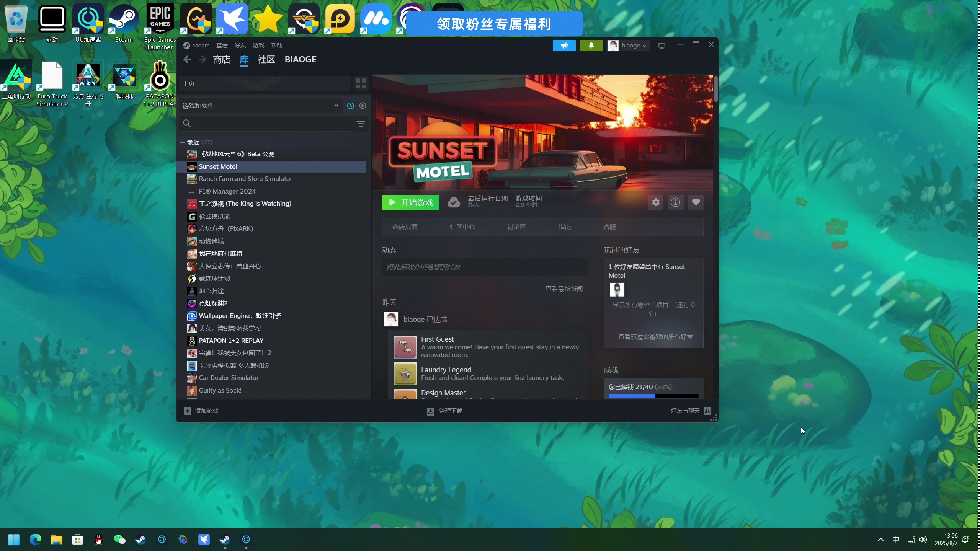
Task: Open WeChat from the taskbar
Action: click(120, 540)
